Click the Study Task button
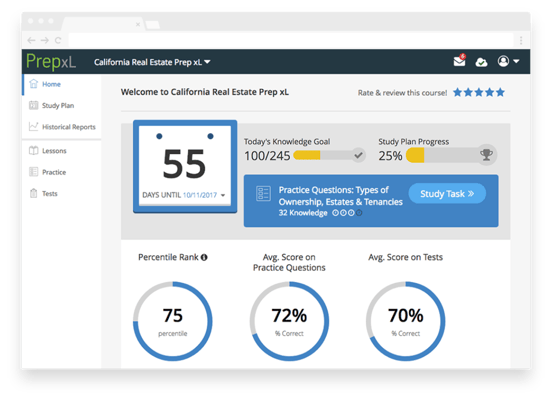 (x=447, y=193)
